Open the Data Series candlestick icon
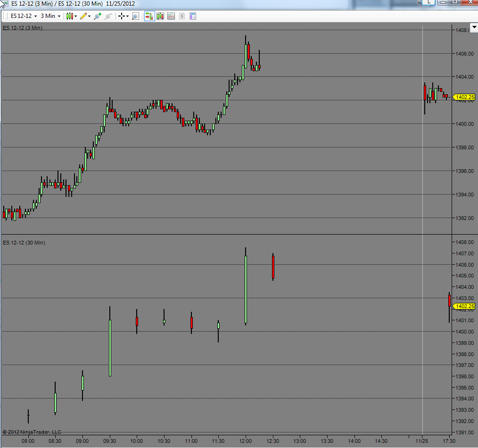The height and width of the screenshot is (448, 478). point(160,16)
